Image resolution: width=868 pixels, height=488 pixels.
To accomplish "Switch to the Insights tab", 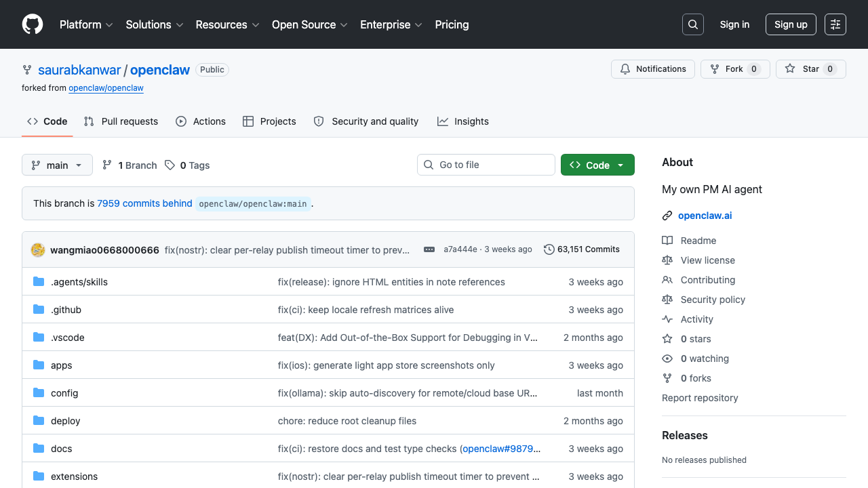I will pos(463,121).
